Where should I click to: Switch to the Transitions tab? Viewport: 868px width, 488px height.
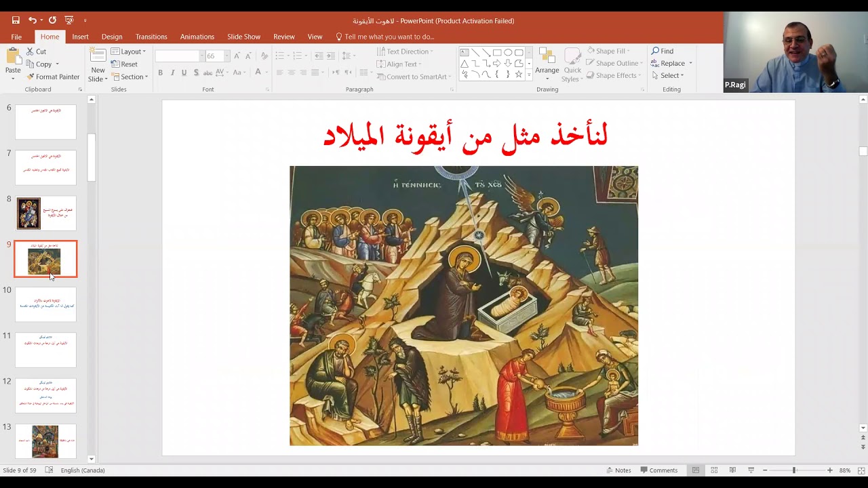coord(151,37)
